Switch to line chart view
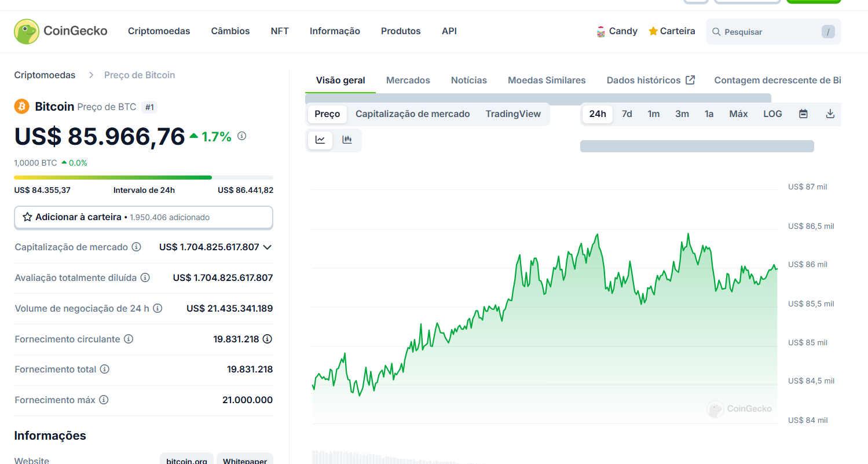This screenshot has width=868, height=464. 320,140
